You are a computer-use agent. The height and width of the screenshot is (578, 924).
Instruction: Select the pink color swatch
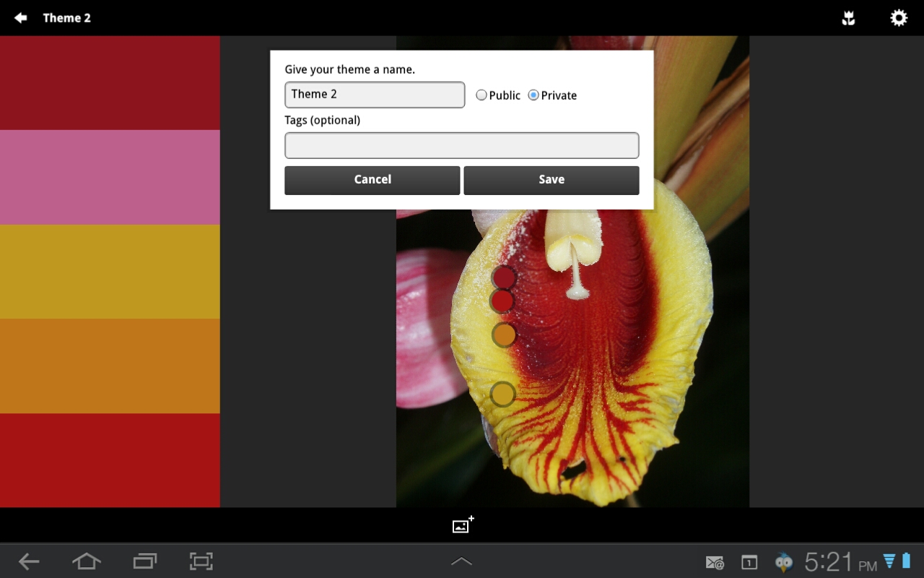(x=110, y=177)
